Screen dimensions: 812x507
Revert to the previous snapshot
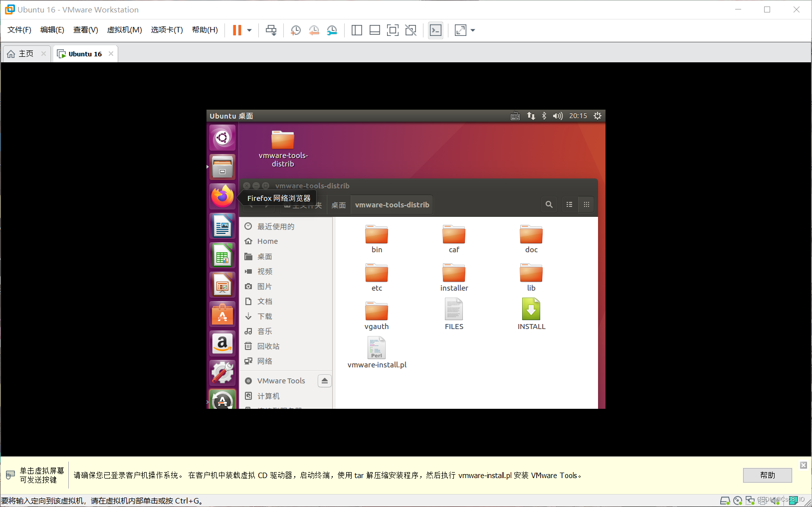tap(314, 30)
